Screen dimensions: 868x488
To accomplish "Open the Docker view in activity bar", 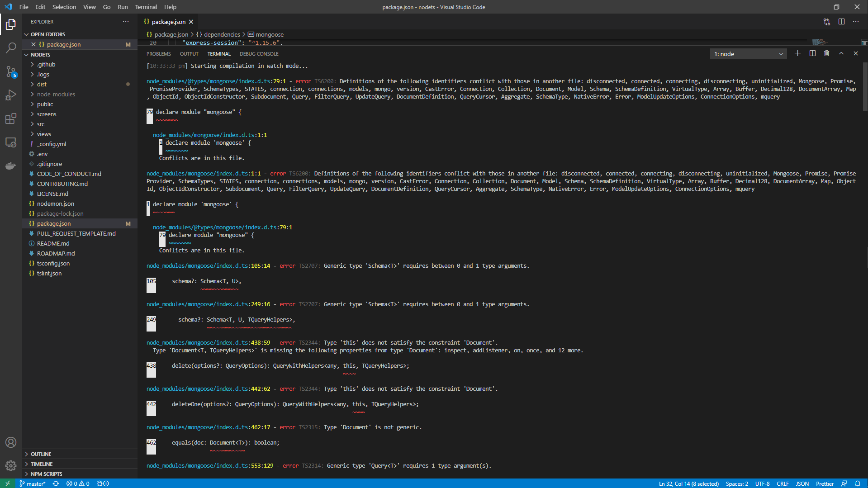I will tap(11, 166).
